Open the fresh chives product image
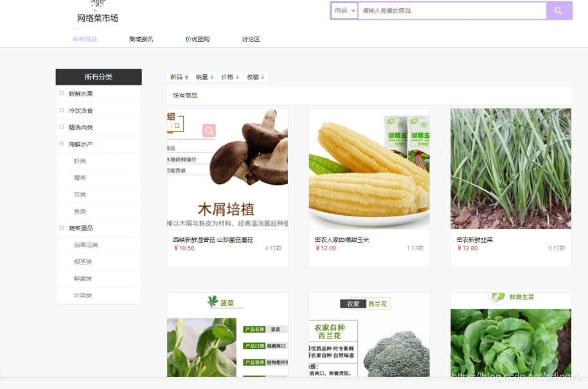Image resolution: width=588 pixels, height=389 pixels. pyautogui.click(x=511, y=169)
